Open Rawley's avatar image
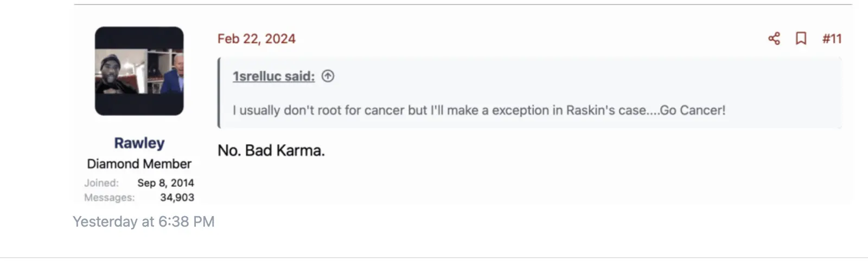Viewport: 868px width, 270px height. tap(139, 71)
